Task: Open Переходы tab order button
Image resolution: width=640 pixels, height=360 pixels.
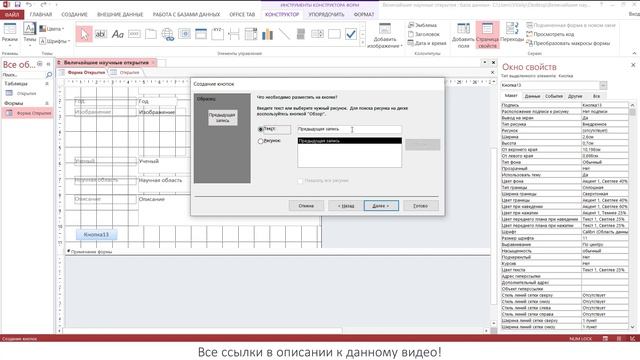Action: point(512,33)
